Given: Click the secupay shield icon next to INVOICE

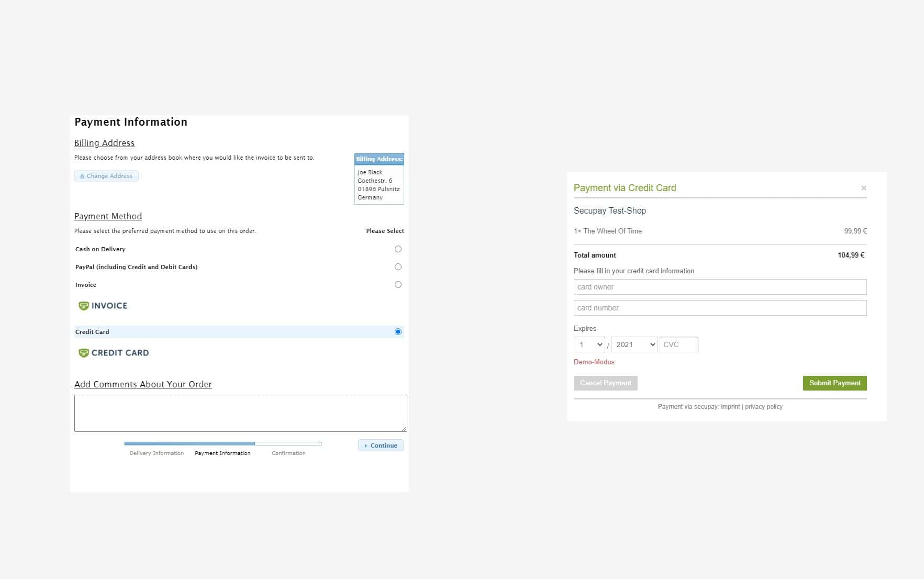Looking at the screenshot, I should 84,306.
